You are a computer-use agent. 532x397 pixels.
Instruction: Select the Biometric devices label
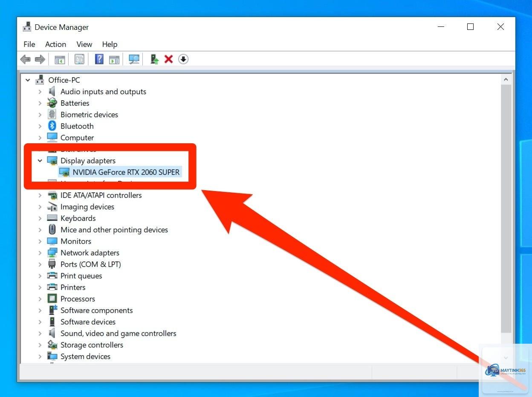point(89,115)
